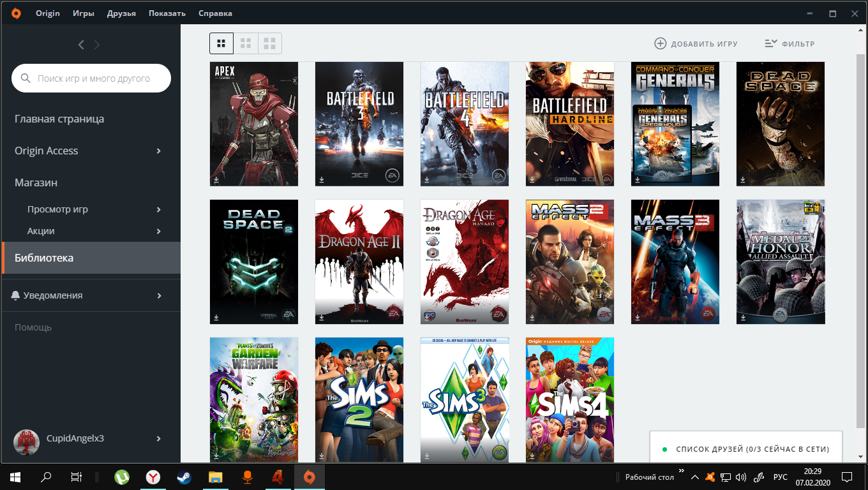The height and width of the screenshot is (490, 868).
Task: Click the РУС language indicator
Action: pyautogui.click(x=781, y=477)
